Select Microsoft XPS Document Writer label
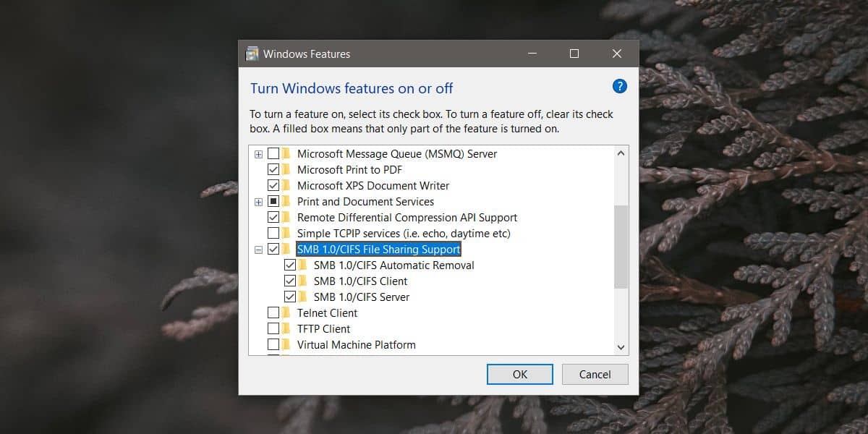Image resolution: width=868 pixels, height=434 pixels. (373, 185)
